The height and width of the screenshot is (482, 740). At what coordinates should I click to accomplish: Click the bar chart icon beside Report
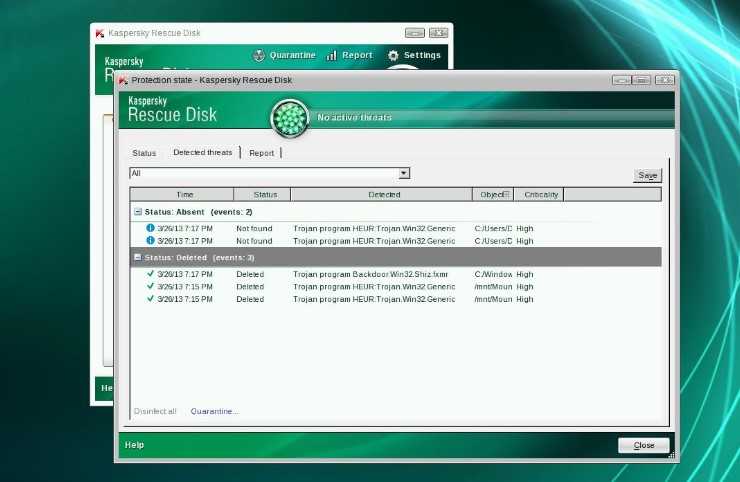(331, 56)
